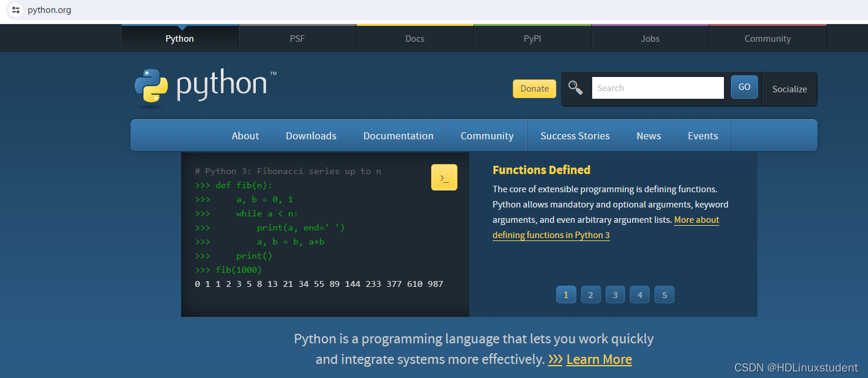Click the Fibonacci comment line in code
This screenshot has width=868, height=378.
pos(288,171)
